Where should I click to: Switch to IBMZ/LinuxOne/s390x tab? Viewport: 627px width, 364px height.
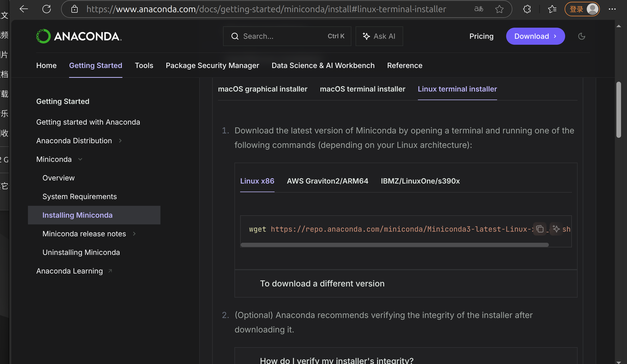(420, 181)
